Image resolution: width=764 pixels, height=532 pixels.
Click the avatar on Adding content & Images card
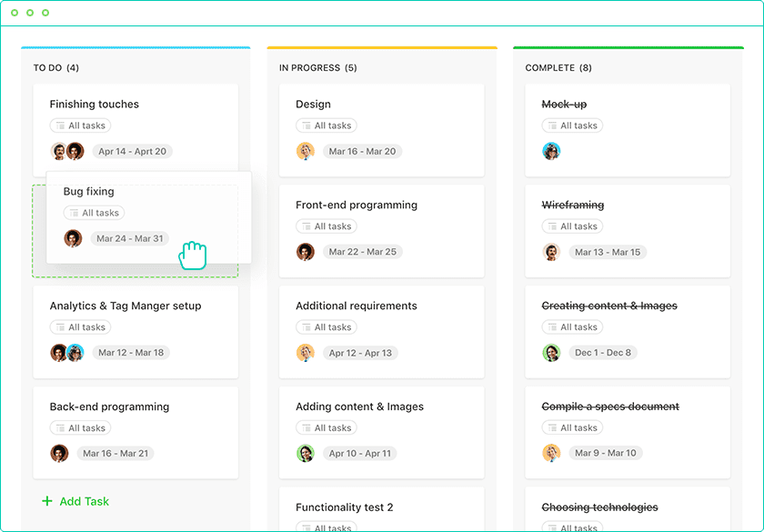pyautogui.click(x=306, y=453)
